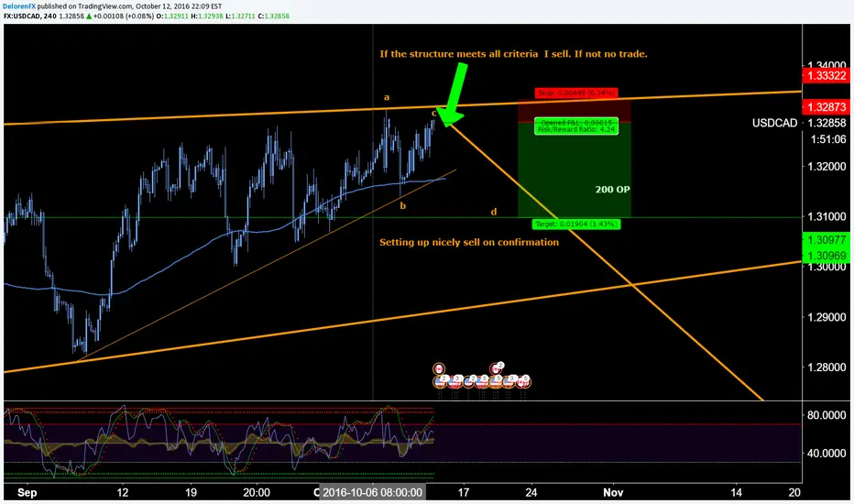This screenshot has height=504, width=854.
Task: Open the Canadian flag event with badge 2
Action: coord(496,369)
